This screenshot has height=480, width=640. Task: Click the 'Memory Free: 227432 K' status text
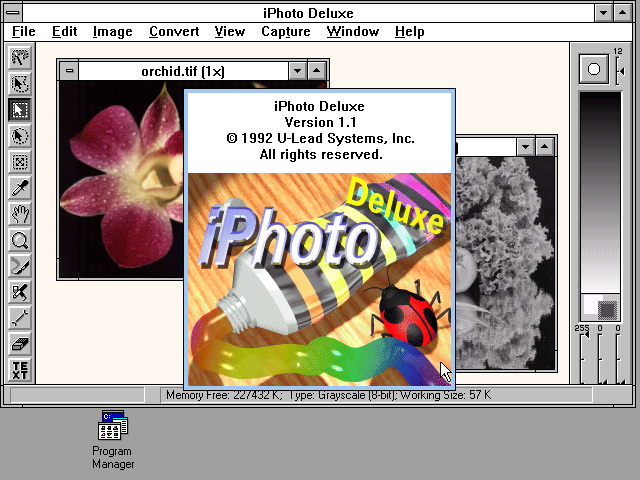[x=224, y=395]
